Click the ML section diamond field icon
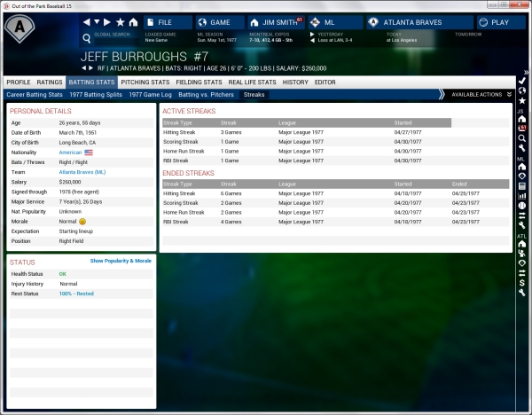Image resolution: width=532 pixels, height=415 pixels. pyautogui.click(x=522, y=176)
